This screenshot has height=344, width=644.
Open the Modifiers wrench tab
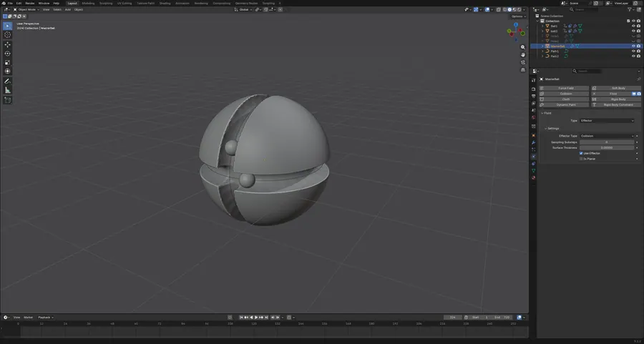tap(534, 142)
